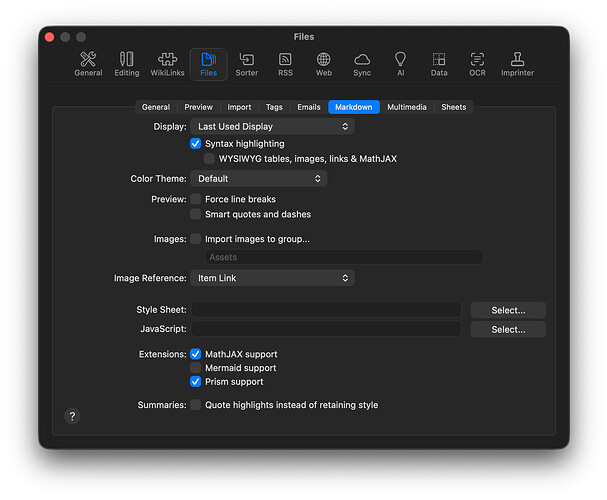
Task: Click Select button for Style Sheet
Action: coord(508,310)
